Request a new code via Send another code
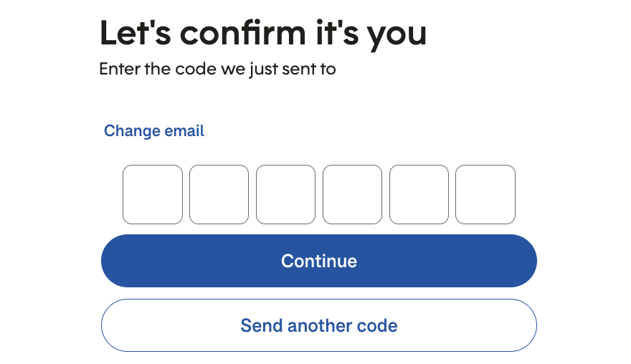This screenshot has width=631, height=364. pos(318,326)
